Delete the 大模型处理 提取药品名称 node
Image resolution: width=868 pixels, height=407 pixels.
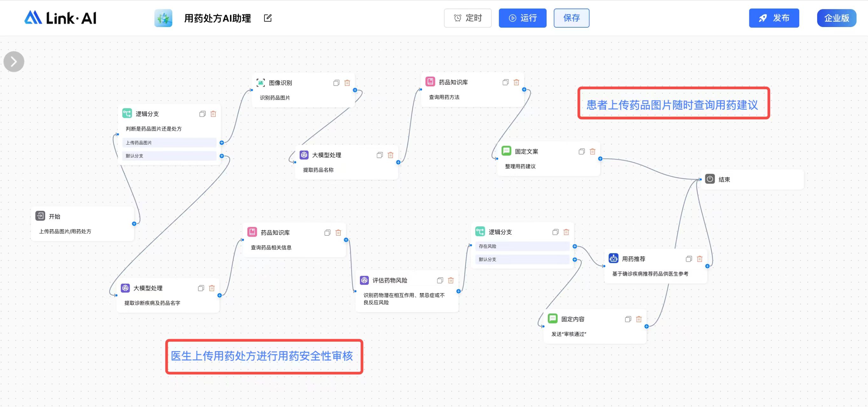pos(390,155)
